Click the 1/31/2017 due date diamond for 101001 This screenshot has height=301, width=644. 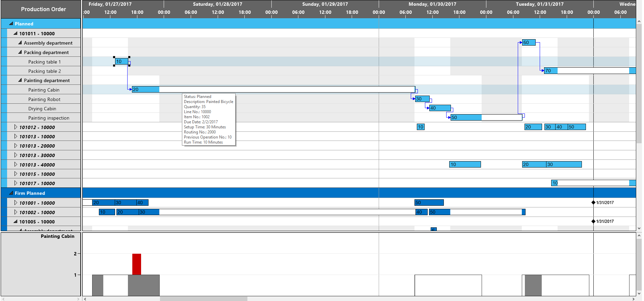coord(593,203)
